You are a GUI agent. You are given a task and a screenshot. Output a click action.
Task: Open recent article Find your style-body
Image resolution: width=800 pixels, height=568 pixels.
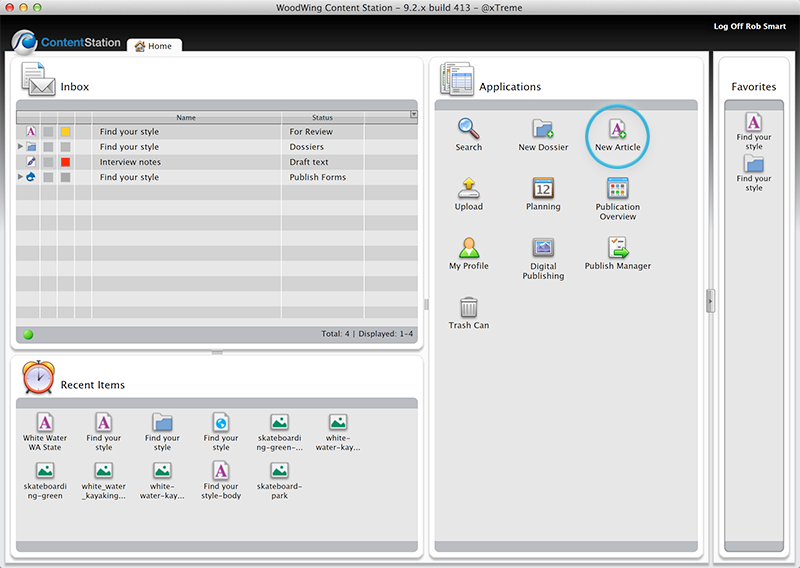point(221,480)
